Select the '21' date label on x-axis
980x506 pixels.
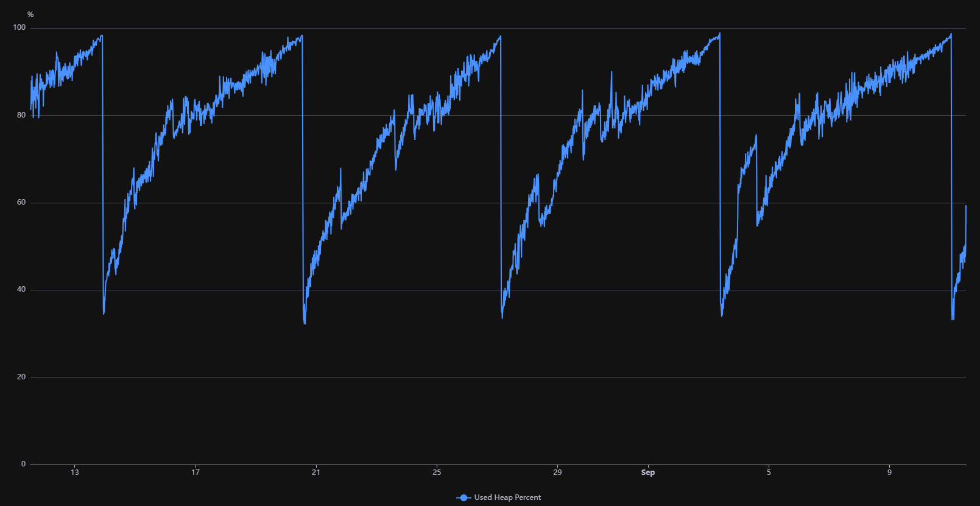coord(316,473)
